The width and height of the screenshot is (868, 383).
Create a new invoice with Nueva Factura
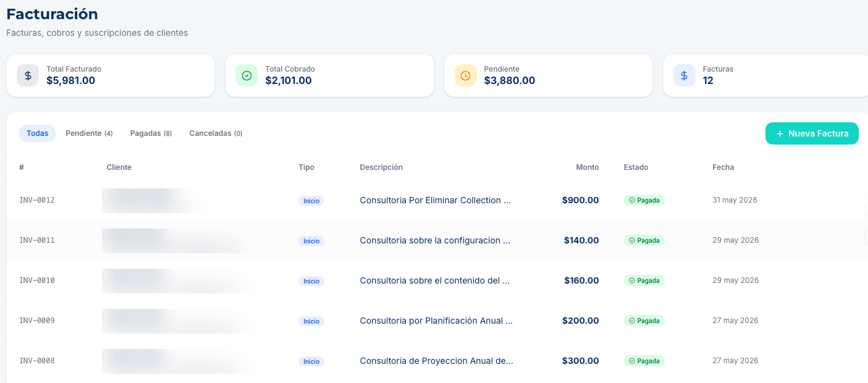(x=812, y=133)
